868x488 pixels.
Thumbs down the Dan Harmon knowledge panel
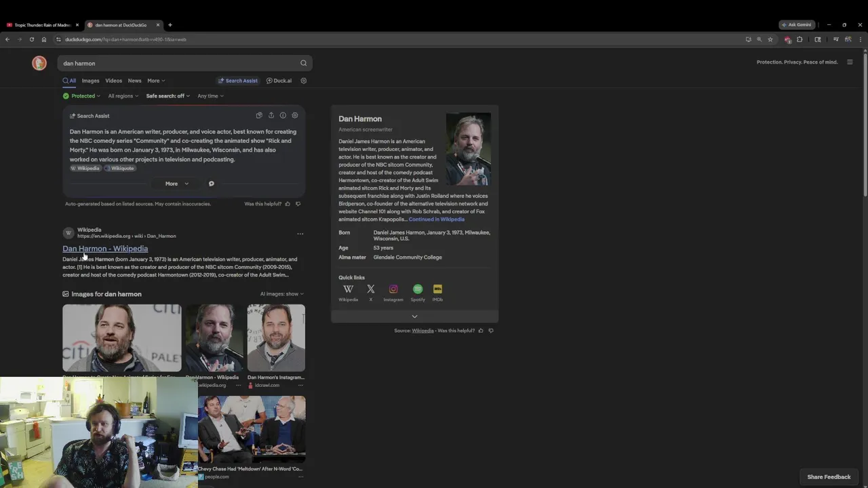coord(491,331)
